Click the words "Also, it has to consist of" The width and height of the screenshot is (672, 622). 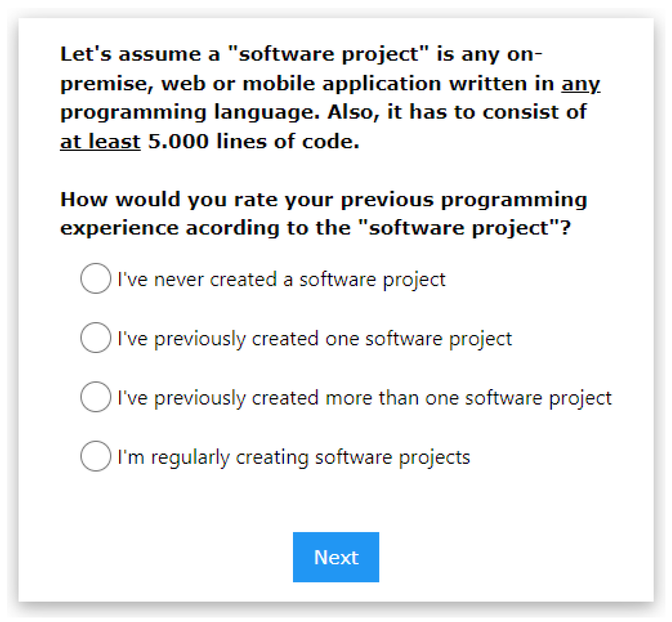457,112
